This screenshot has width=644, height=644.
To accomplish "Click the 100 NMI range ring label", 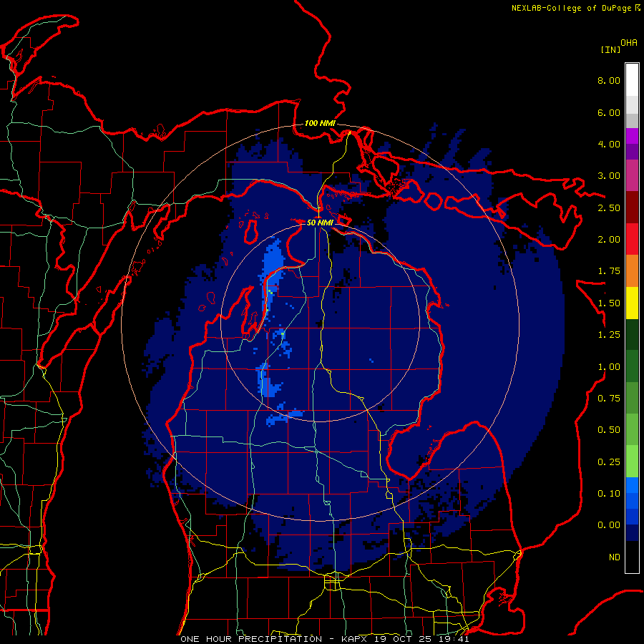I will click(320, 123).
